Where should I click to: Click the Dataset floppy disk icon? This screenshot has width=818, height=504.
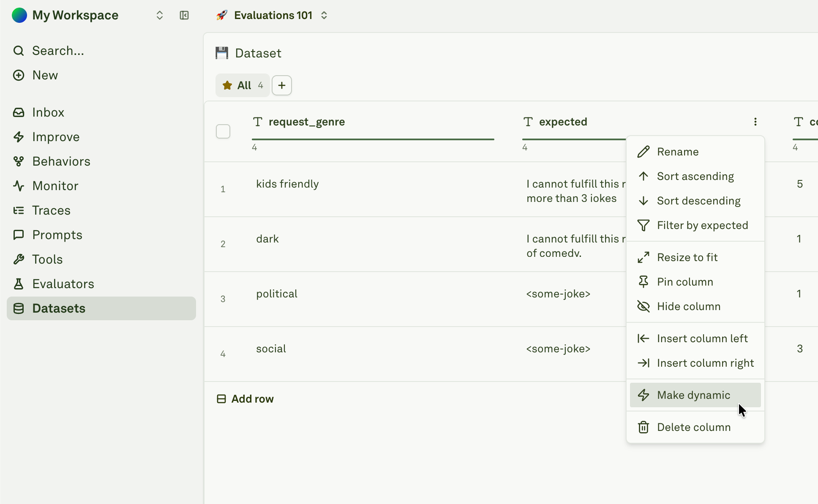(222, 53)
